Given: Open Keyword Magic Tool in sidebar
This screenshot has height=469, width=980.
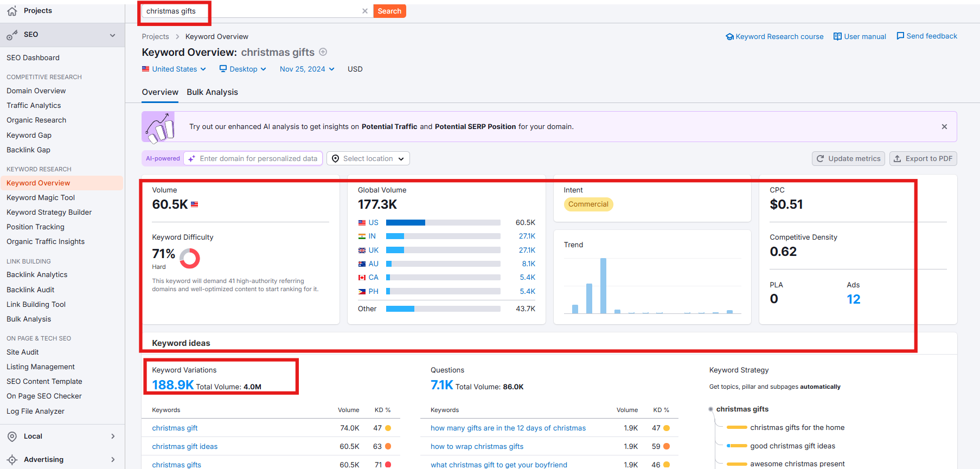Looking at the screenshot, I should coord(41,198).
